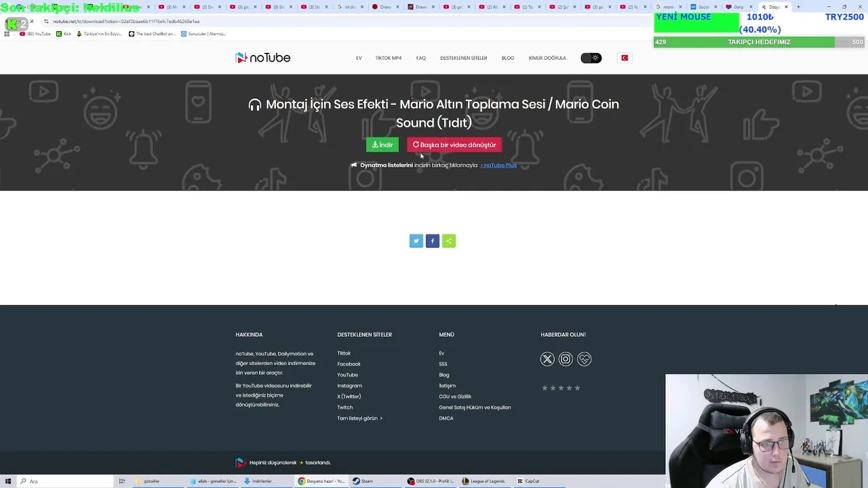Open the Instagram social icon in footer
This screenshot has height=488, width=868.
pos(566,359)
